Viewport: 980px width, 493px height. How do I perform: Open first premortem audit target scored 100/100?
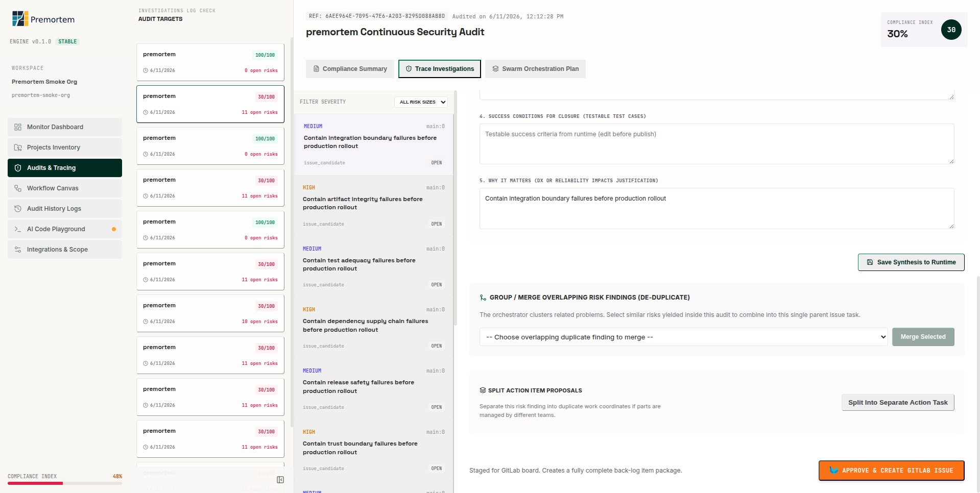210,62
